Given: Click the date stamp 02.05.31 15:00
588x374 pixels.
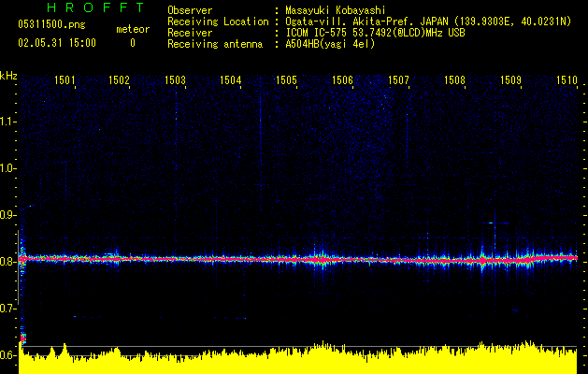Looking at the screenshot, I should (x=57, y=43).
